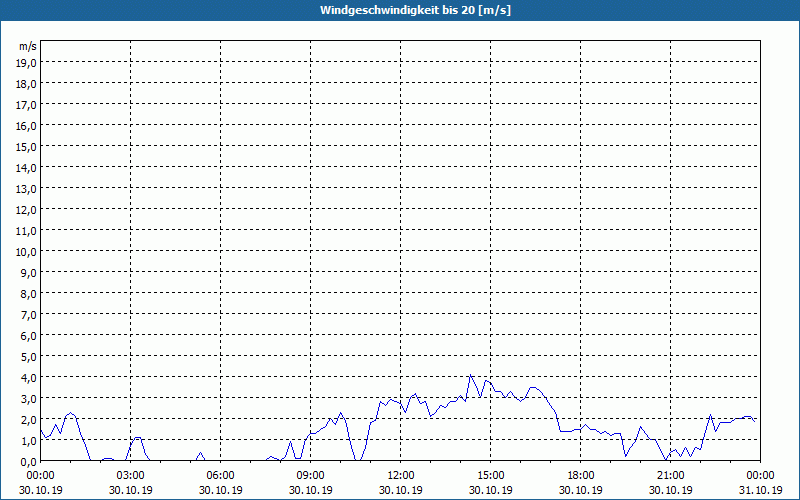800x500 pixels.
Task: Select the '2,0' y-axis tick label
Action: 29,419
